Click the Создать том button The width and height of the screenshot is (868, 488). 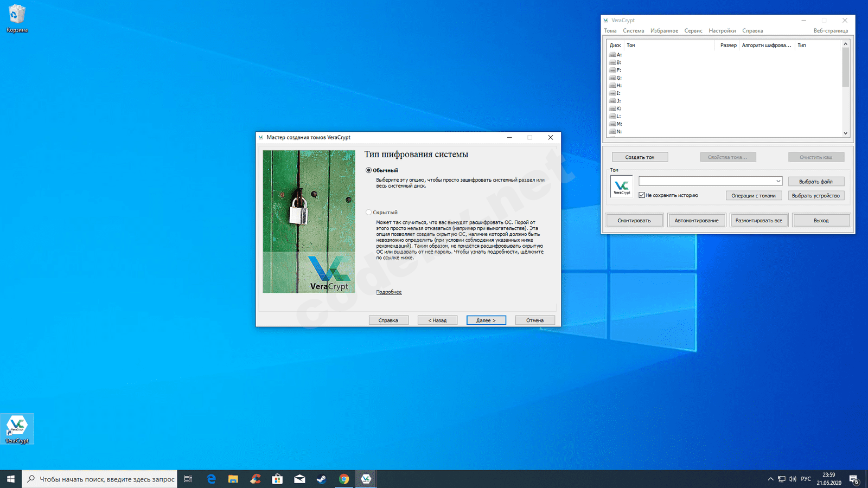pos(640,157)
